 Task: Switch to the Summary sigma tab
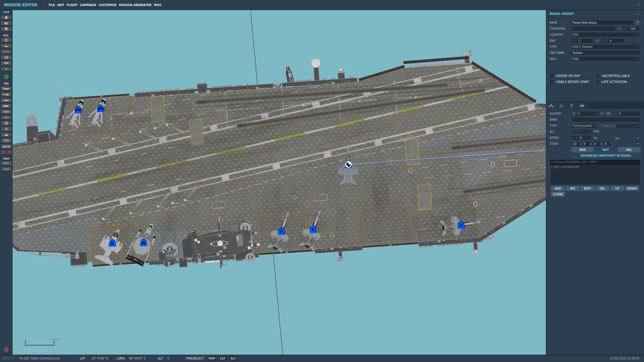click(x=572, y=106)
